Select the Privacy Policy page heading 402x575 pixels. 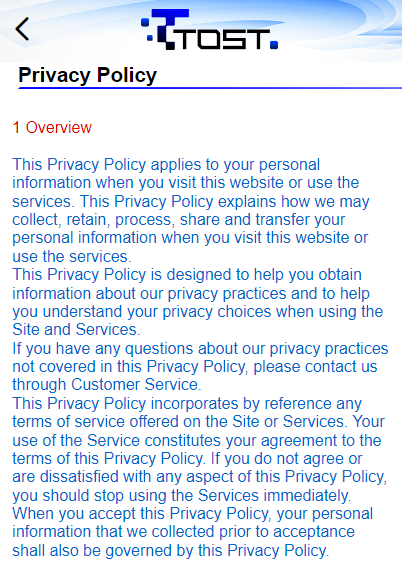point(88,75)
